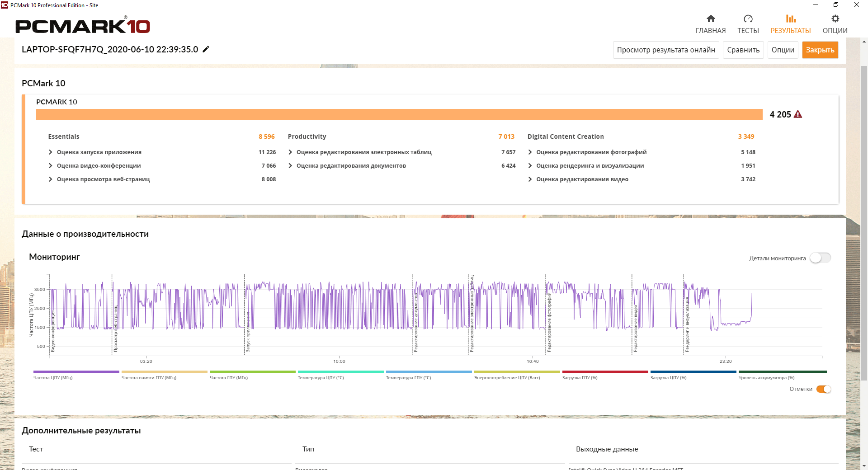
Task: Open Опции via the gear icon
Action: [835, 19]
